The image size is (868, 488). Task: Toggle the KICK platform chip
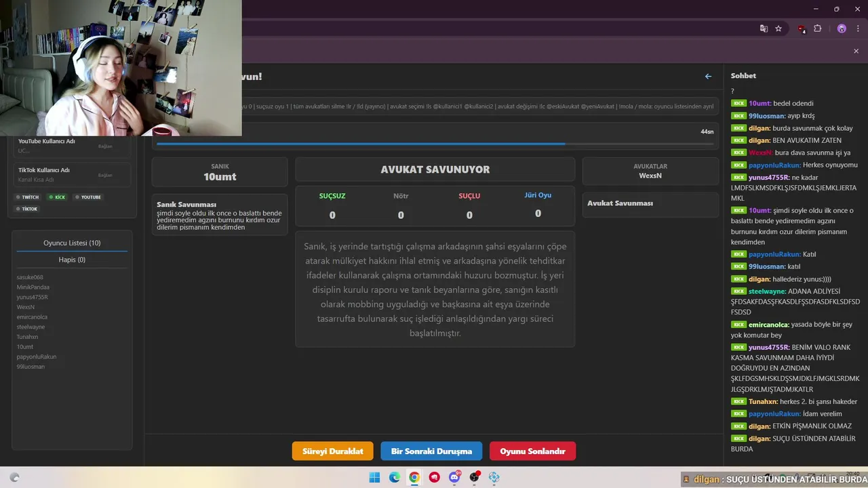(x=57, y=197)
